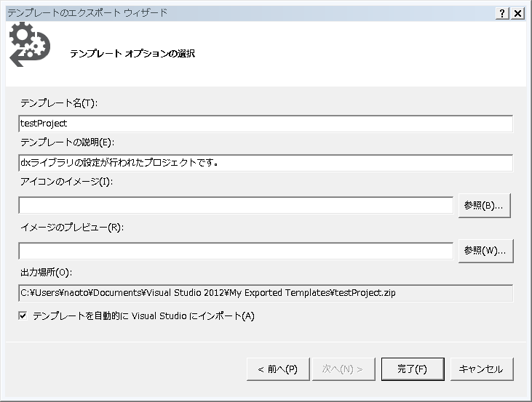
Task: Browse for preview image with 参照(W)
Action: [485, 251]
